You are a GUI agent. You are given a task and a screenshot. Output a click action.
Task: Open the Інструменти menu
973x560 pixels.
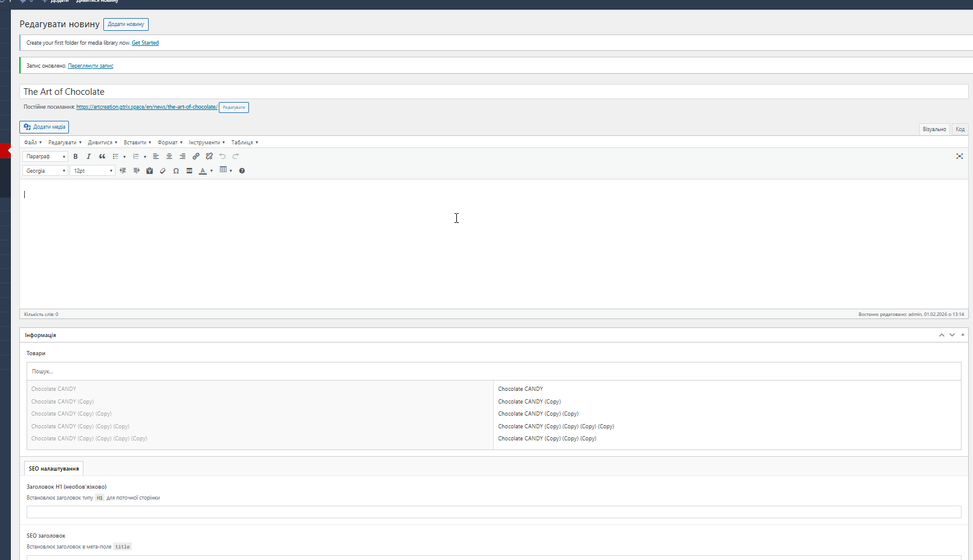pyautogui.click(x=207, y=143)
